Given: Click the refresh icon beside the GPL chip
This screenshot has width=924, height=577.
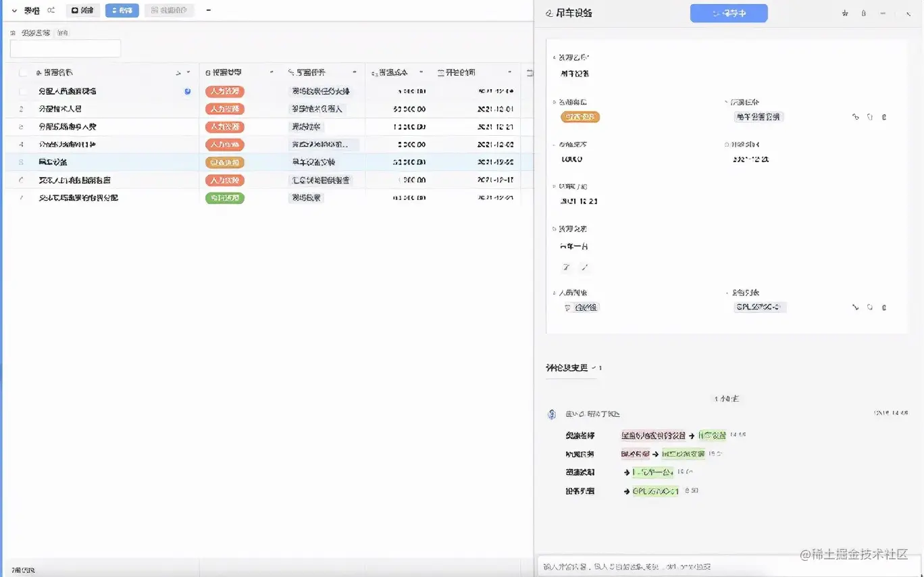Looking at the screenshot, I should (x=870, y=307).
